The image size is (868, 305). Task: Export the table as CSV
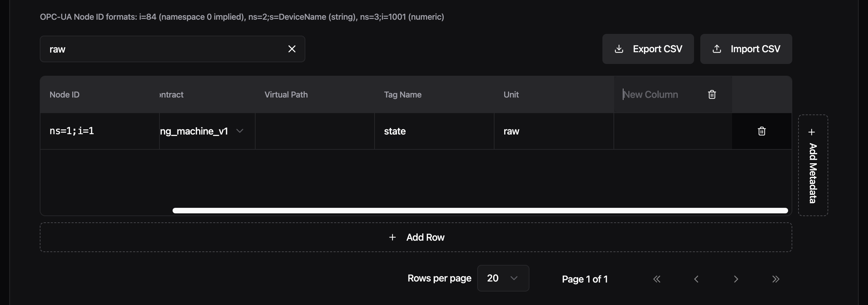[648, 49]
